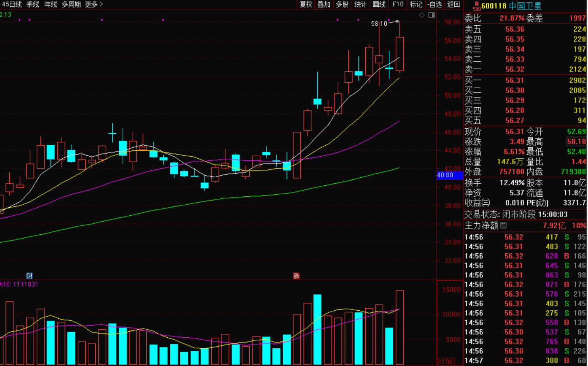Open the 叠加 overlay option
The width and height of the screenshot is (588, 366).
324,5
